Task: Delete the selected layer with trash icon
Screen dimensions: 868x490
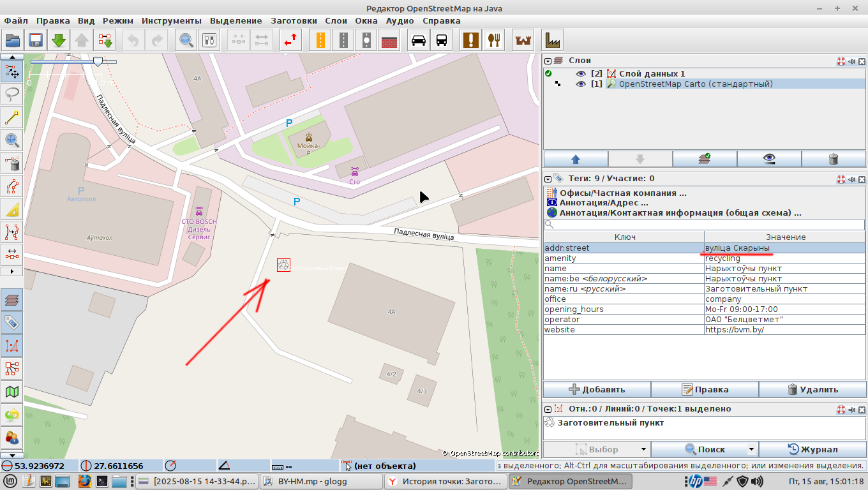Action: tap(833, 159)
